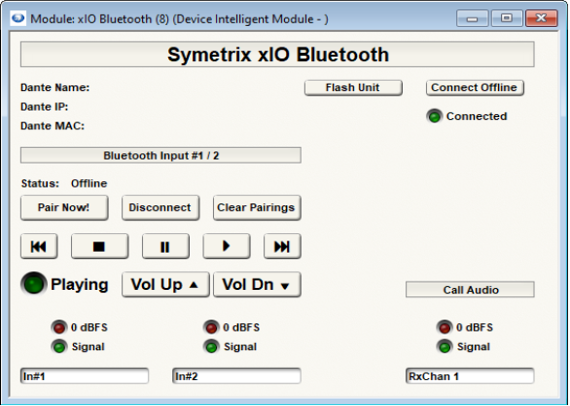Skip to previous track button
This screenshot has height=406, width=570.
[x=39, y=246]
